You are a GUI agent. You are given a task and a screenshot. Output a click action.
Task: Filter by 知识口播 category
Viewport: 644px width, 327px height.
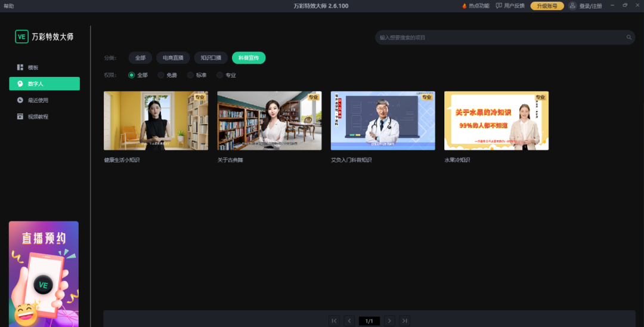210,58
